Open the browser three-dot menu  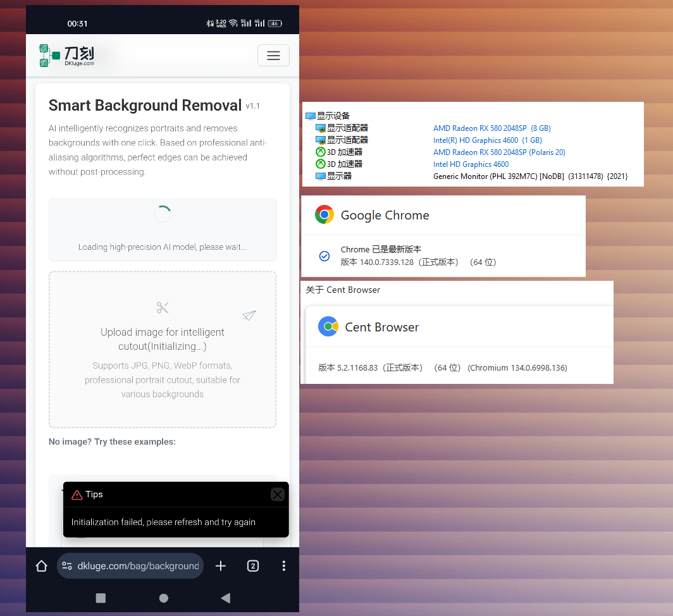[x=283, y=566]
